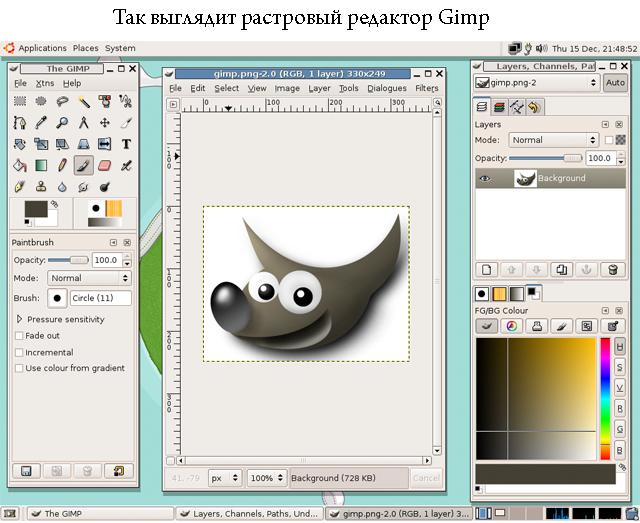Image resolution: width=640 pixels, height=523 pixels.
Task: Switch to the Channels tab
Action: (499, 107)
